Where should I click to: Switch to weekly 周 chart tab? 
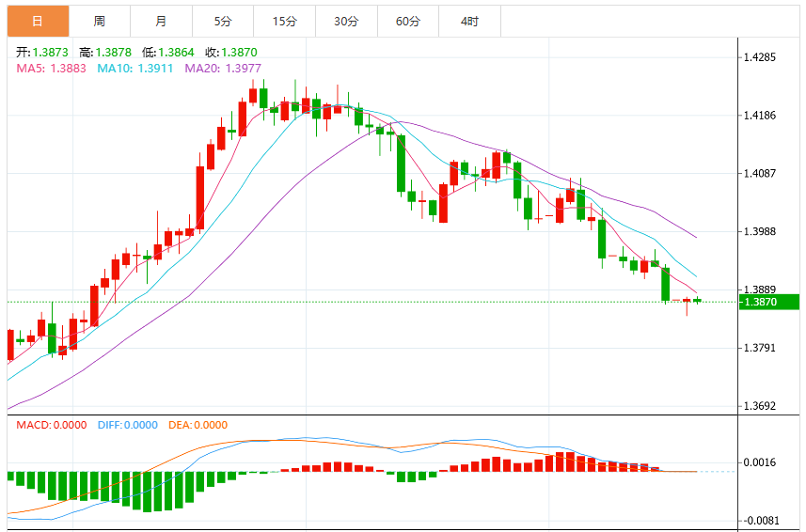[x=99, y=22]
